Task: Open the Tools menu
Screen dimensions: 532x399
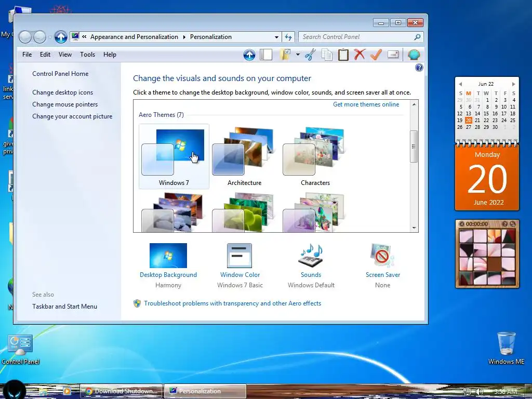Action: [87, 54]
